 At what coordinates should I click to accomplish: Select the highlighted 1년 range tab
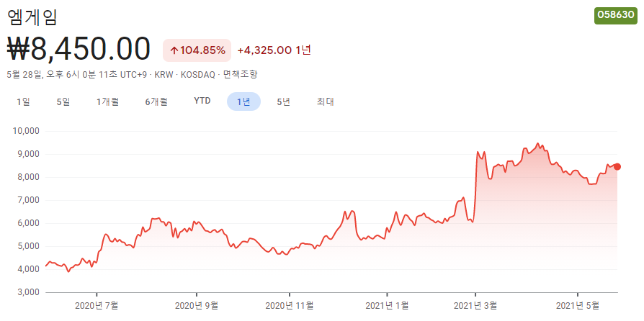coord(243,101)
